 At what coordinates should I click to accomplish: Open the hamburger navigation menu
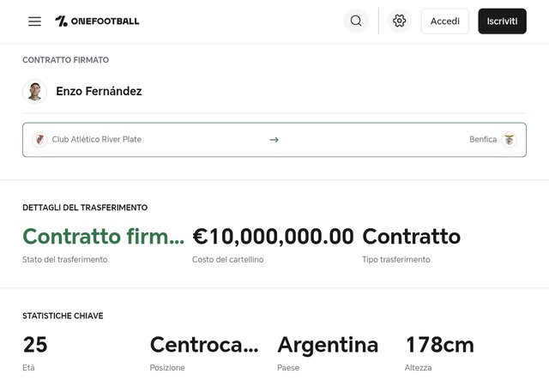coord(34,21)
